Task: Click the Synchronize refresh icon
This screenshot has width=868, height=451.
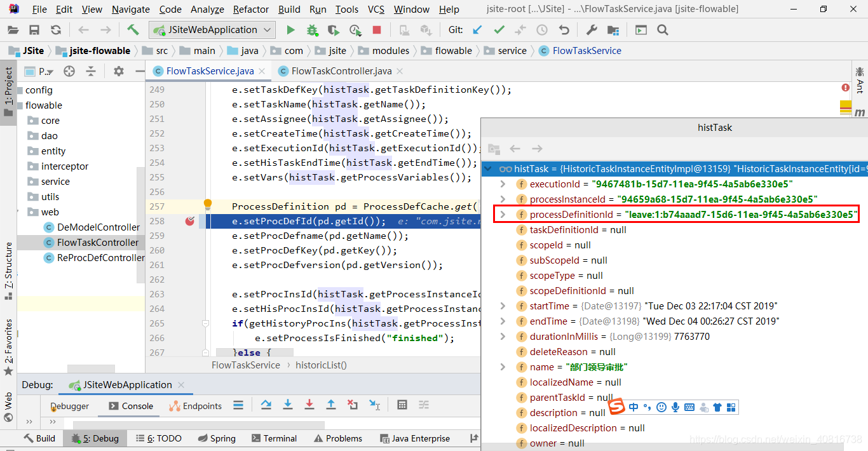Action: [56, 30]
